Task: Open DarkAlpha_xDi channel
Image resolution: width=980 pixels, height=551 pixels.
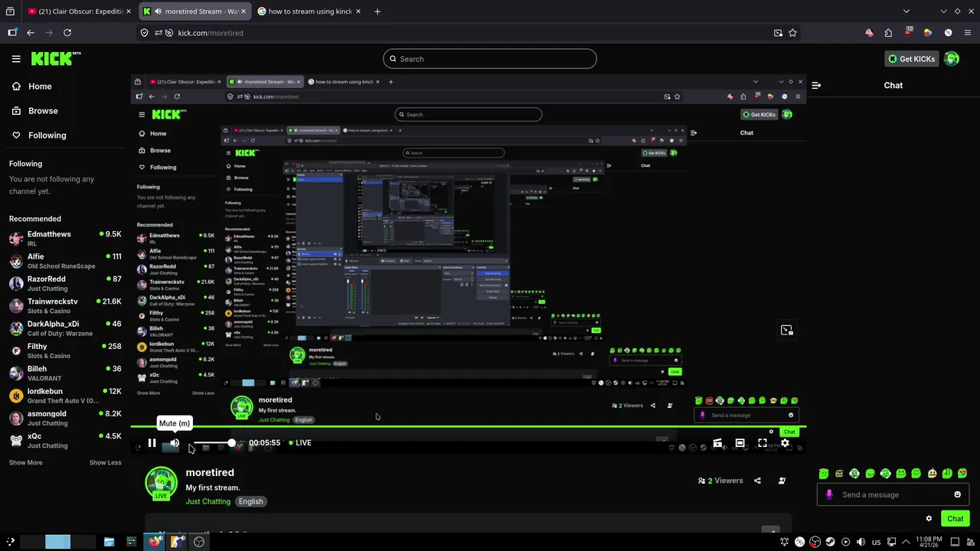Action: click(x=65, y=328)
